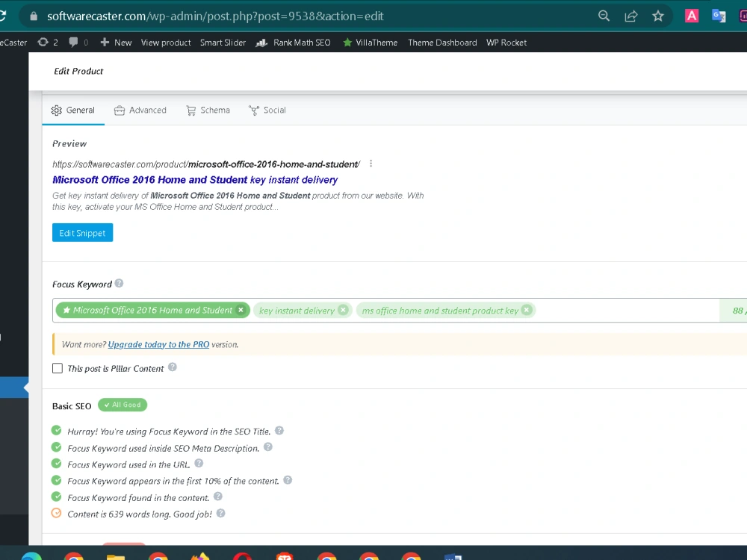747x560 pixels.
Task: Remove 'ms office home and student product key' tag
Action: click(527, 310)
